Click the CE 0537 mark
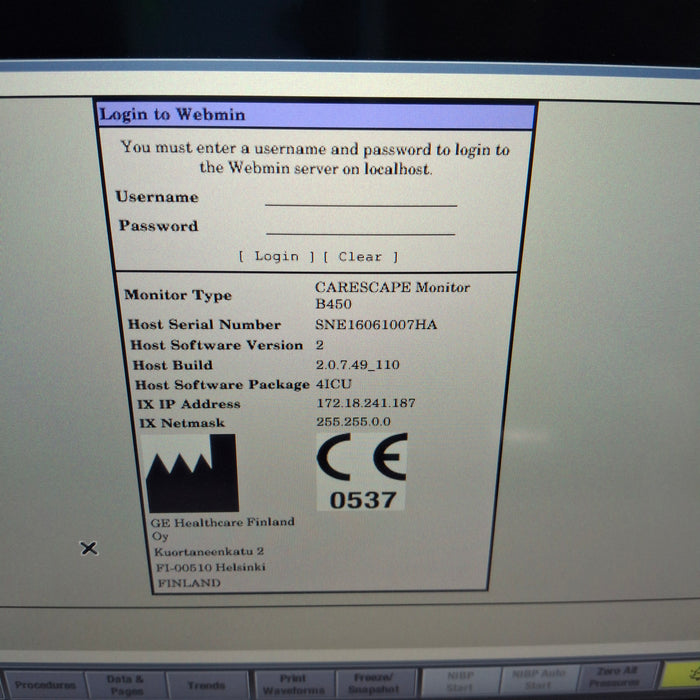The width and height of the screenshot is (700, 700). 361,471
